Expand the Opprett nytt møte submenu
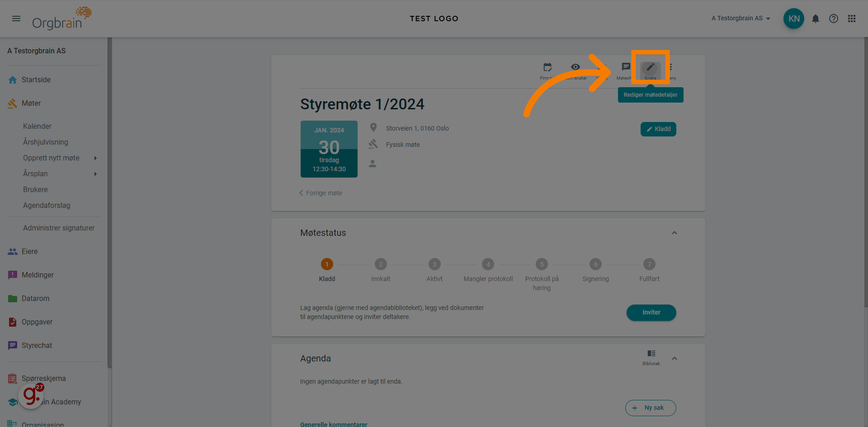 95,158
